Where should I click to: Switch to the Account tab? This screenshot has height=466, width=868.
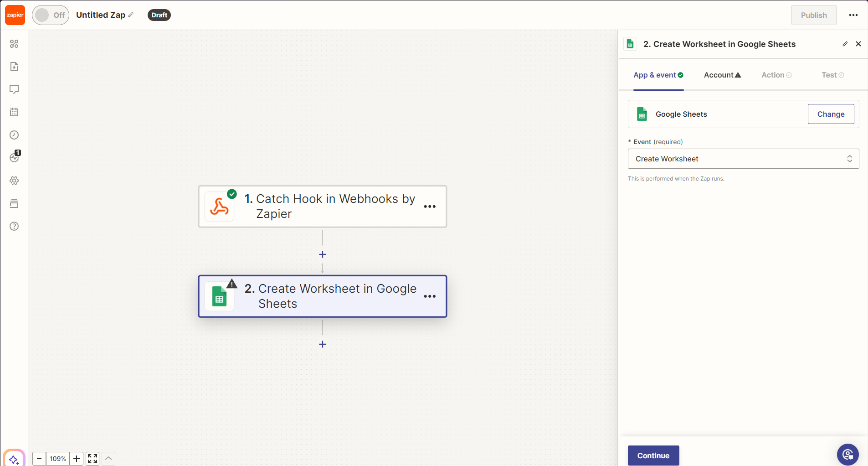click(722, 75)
